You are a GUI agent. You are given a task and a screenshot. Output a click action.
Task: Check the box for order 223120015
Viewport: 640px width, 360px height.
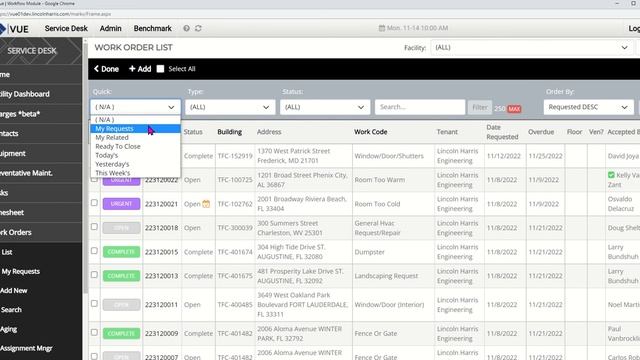point(94,251)
